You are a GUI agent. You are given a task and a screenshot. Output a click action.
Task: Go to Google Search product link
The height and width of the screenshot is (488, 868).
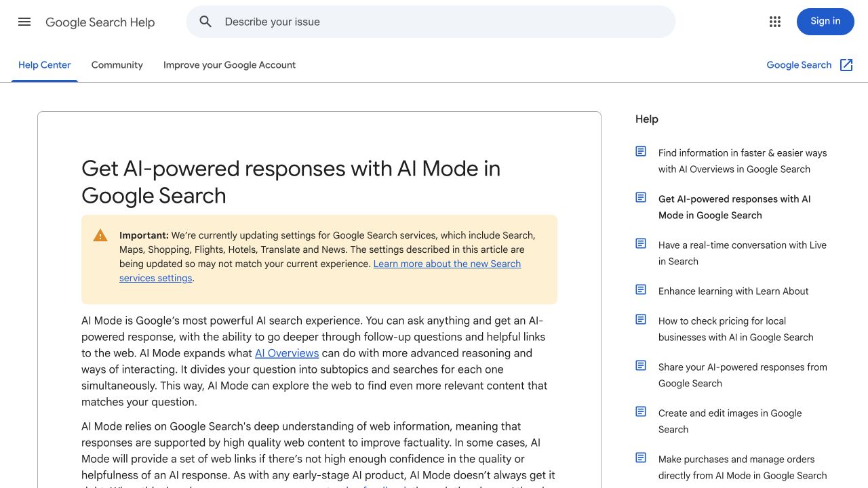799,65
